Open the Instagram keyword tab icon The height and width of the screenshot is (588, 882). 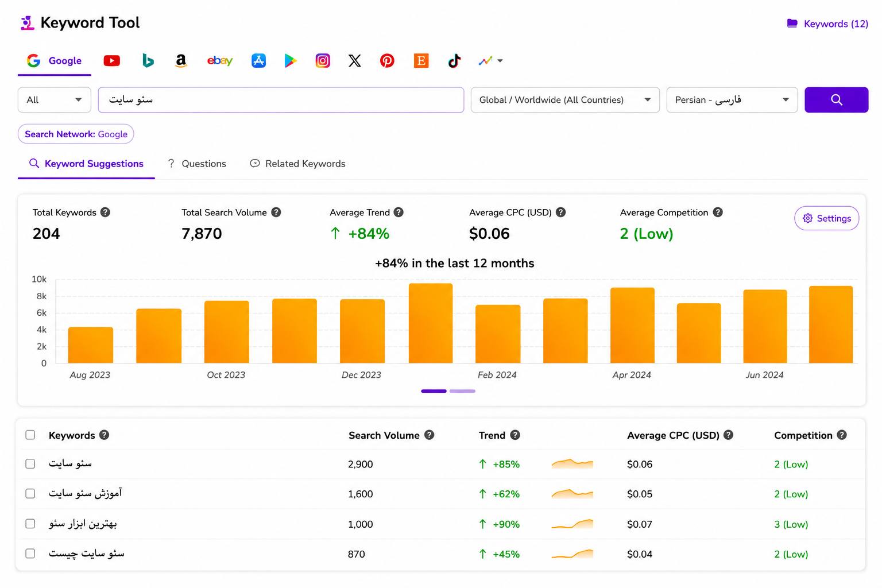tap(323, 60)
